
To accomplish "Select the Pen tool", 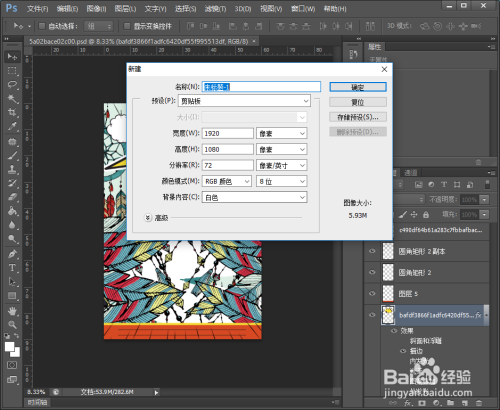I will coord(12,254).
